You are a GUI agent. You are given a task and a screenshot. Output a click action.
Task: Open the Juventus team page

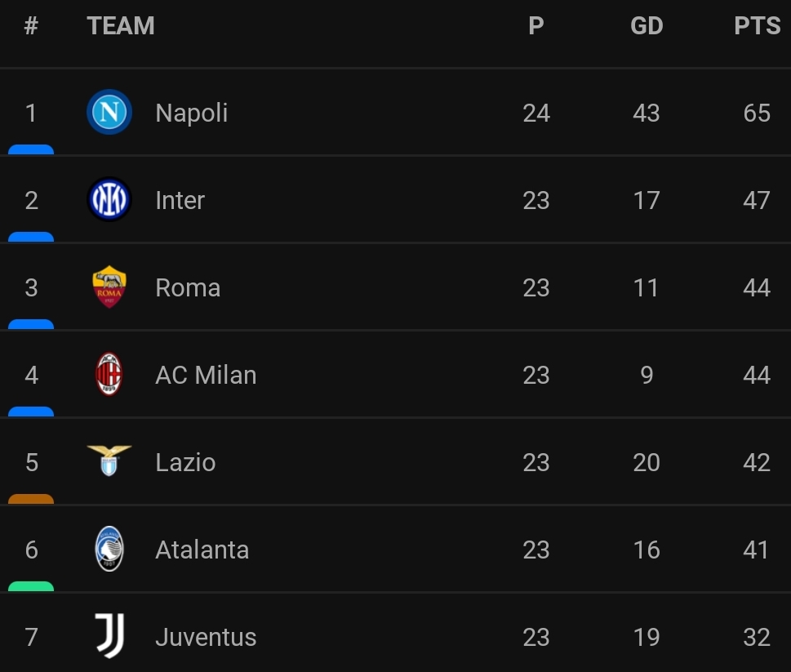[x=206, y=637]
